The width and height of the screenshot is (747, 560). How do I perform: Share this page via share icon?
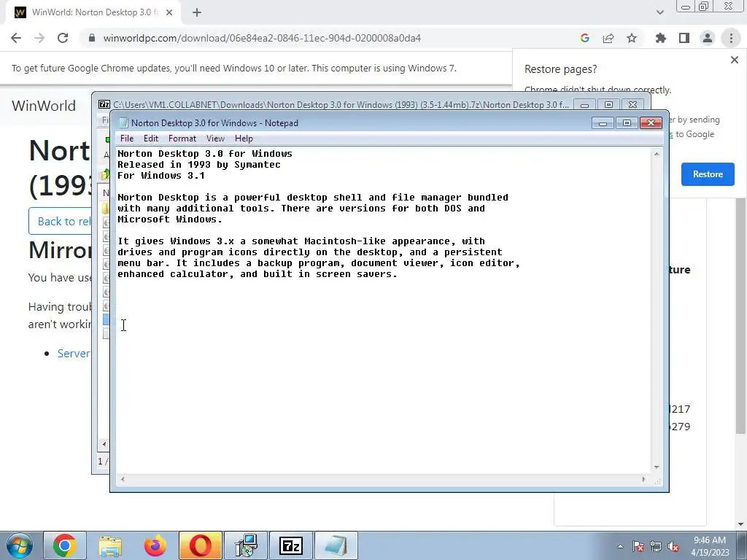click(608, 38)
